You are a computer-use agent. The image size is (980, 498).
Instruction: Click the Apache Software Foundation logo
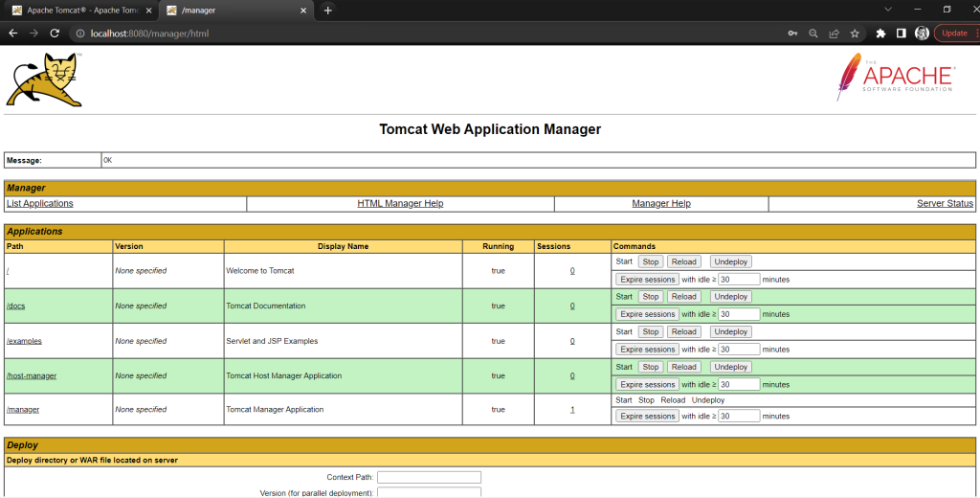tap(896, 77)
